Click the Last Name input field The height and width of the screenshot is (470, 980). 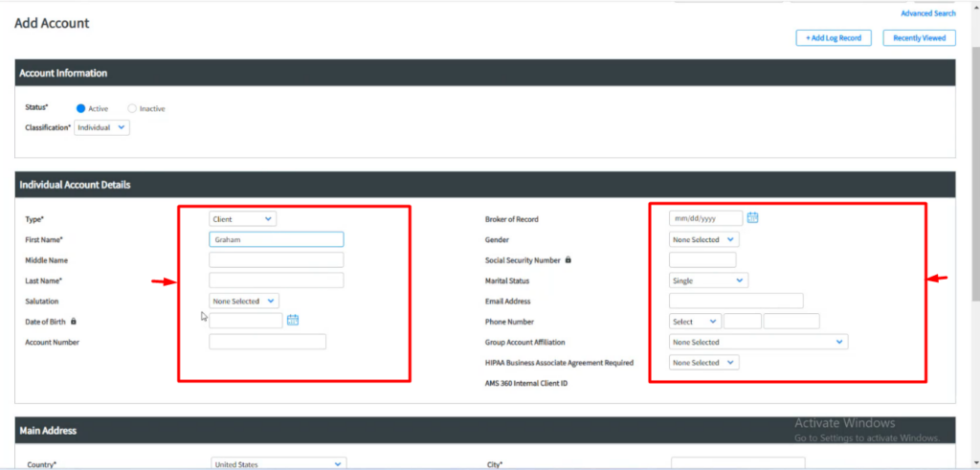click(276, 280)
